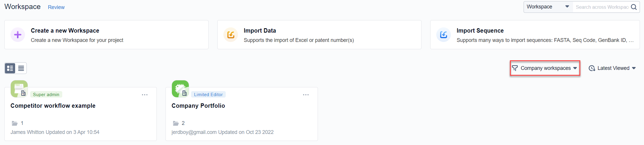Open the Latest Viewed sort dropdown
The height and width of the screenshot is (145, 644).
[612, 68]
